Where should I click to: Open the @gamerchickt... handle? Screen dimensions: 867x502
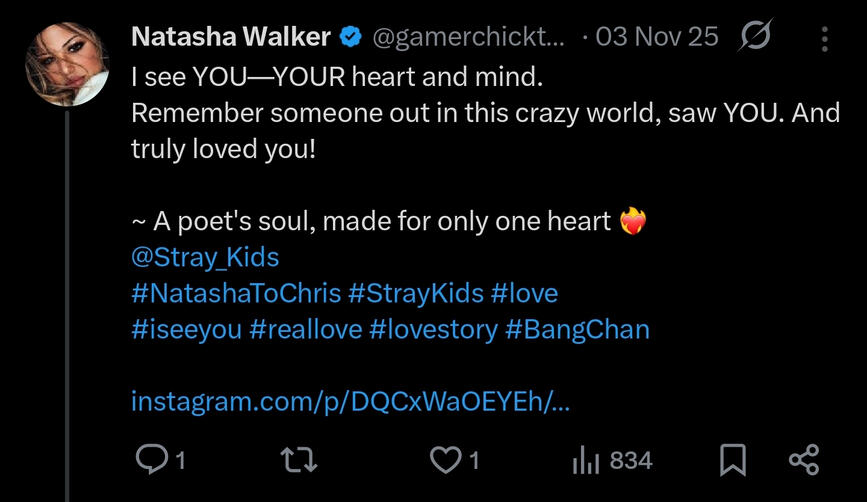pos(468,38)
